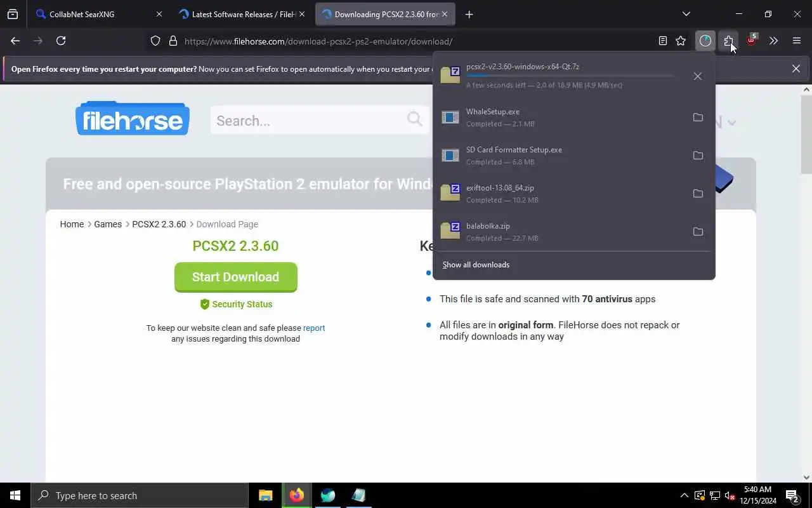Show WhaleSetup.exe in its folder
This screenshot has width=812, height=508.
coord(698,117)
